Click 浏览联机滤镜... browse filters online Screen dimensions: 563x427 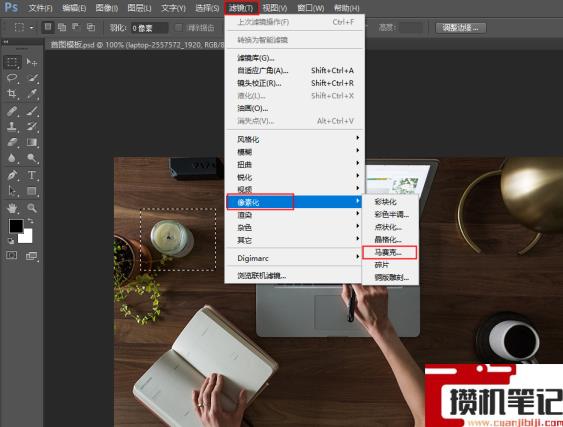pos(294,275)
